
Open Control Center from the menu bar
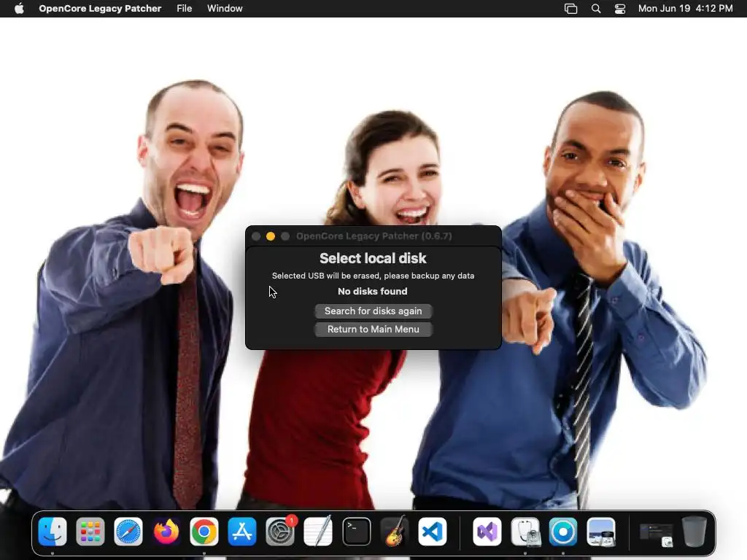[620, 9]
